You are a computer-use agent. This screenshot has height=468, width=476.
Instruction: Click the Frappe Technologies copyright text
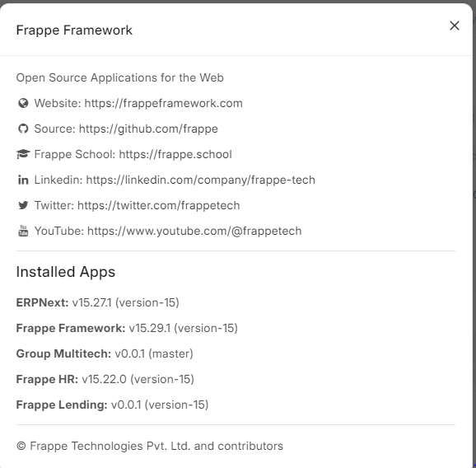click(150, 446)
